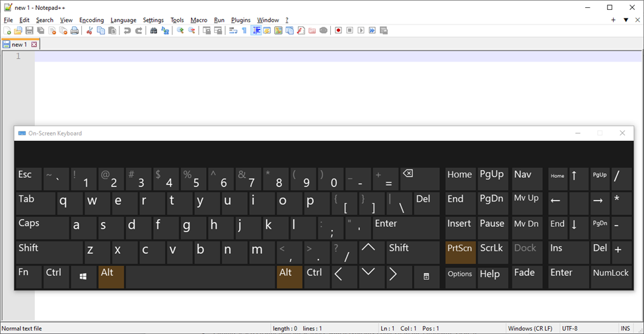Click the Windows logo key on the keyboard
The image size is (644, 334).
83,277
